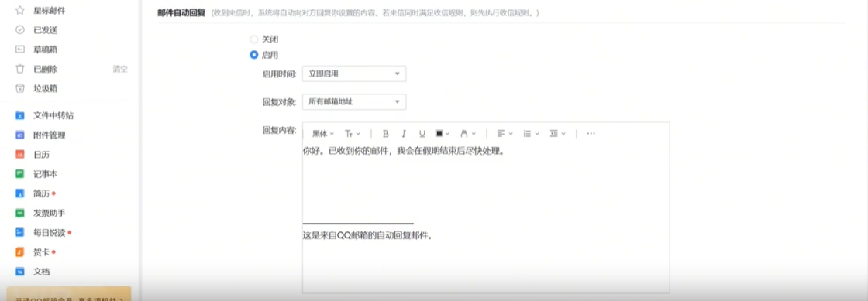Viewport: 868px width, 301px height.
Task: Open 发票助手 invoice assistant
Action: coord(49,214)
